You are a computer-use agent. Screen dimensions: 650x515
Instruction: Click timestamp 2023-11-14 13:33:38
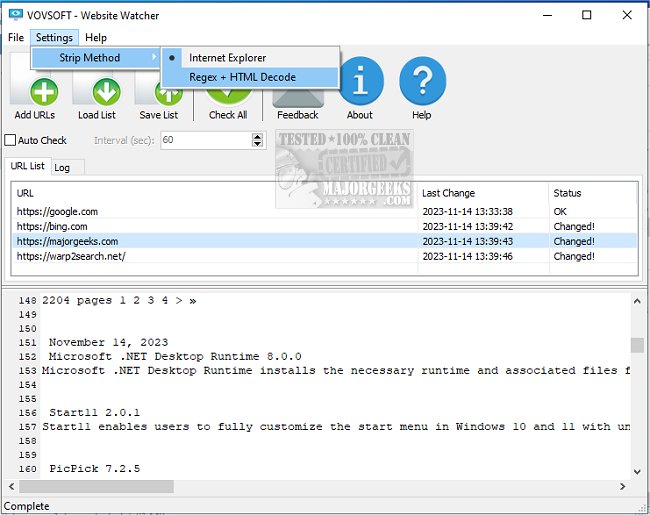468,211
